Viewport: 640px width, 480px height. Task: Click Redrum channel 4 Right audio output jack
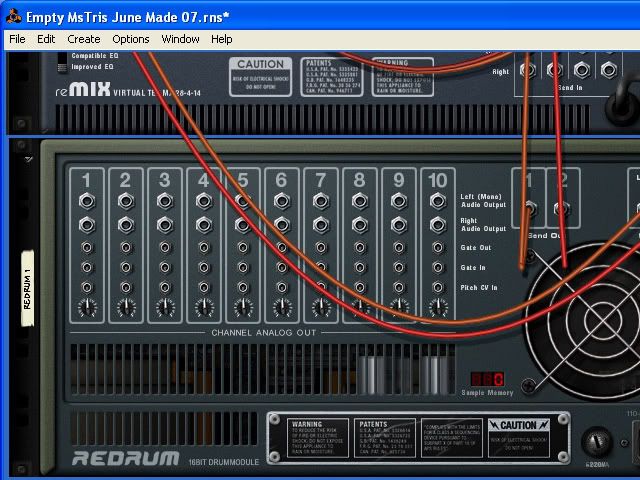tap(204, 225)
